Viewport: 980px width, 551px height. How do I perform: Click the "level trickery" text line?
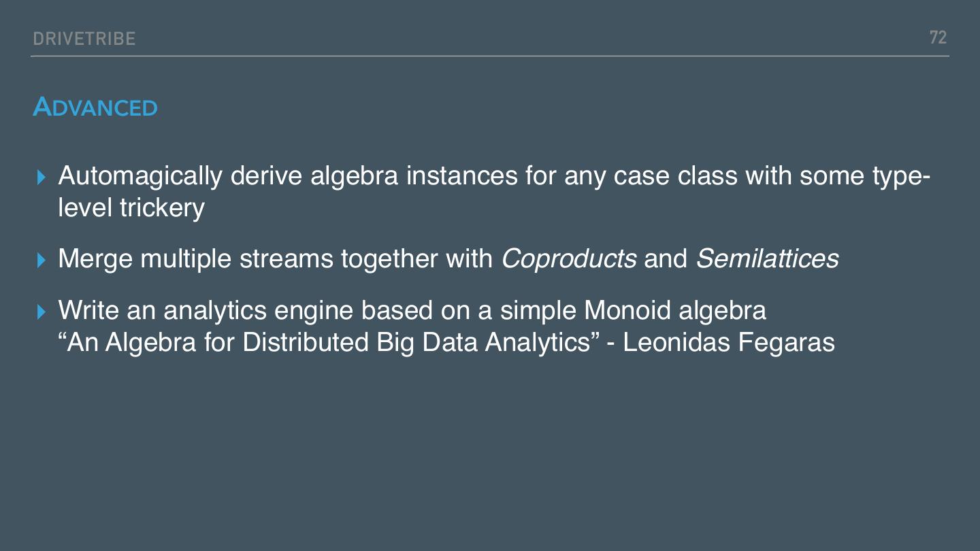click(131, 208)
